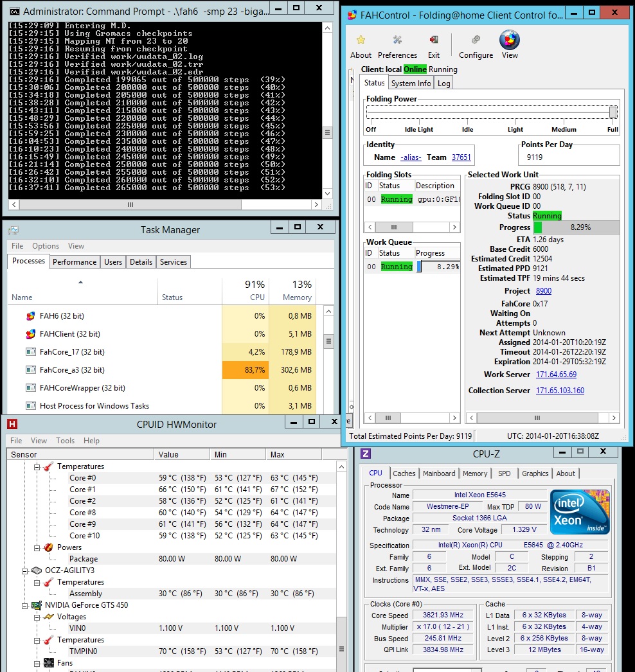Switch to the Performance tab in Task Manager
The height and width of the screenshot is (672, 635).
pos(74,262)
